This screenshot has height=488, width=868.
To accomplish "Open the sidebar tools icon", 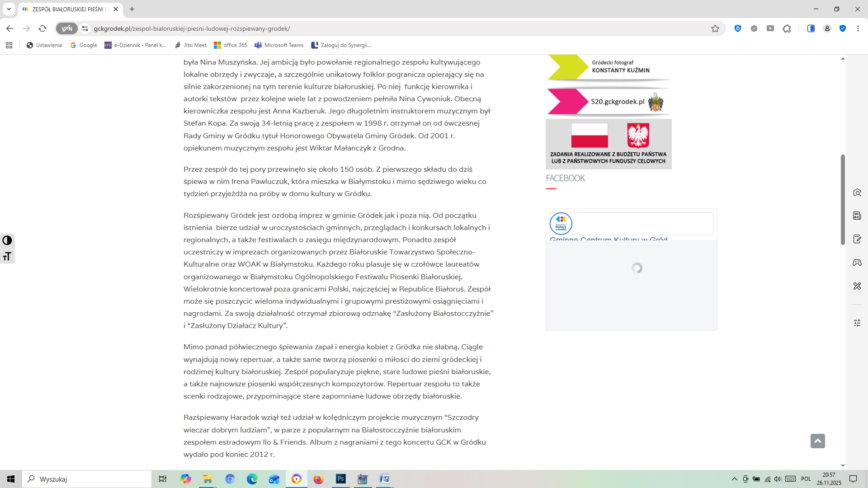I will 857,286.
